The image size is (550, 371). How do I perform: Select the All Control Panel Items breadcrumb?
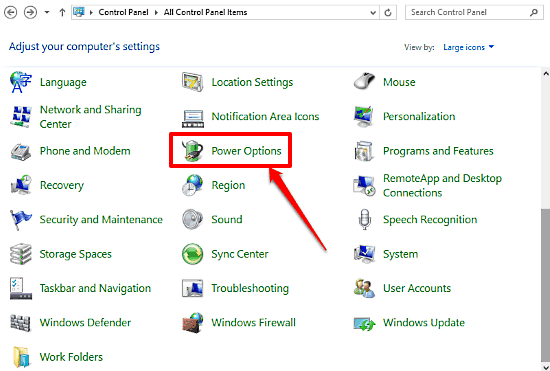[205, 12]
